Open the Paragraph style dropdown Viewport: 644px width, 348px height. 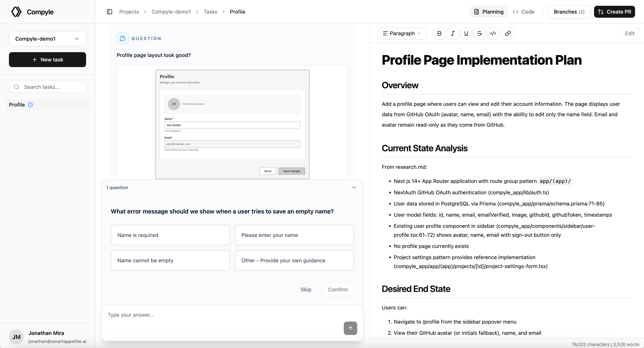[402, 33]
